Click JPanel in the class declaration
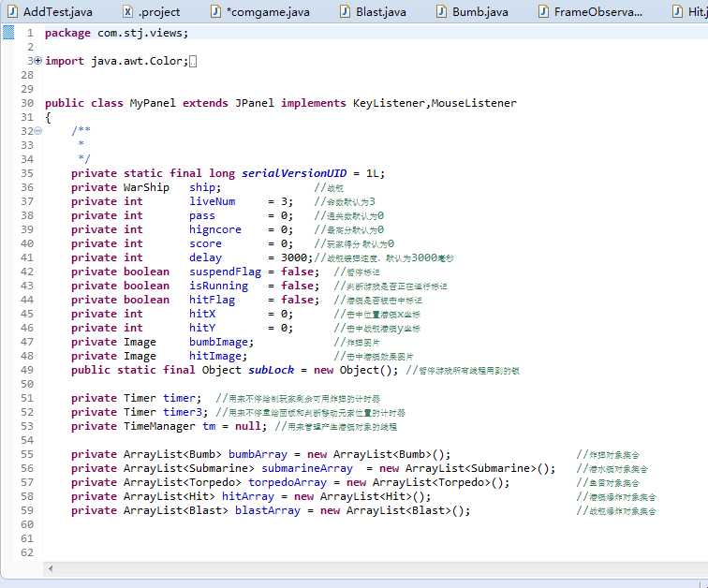Screen dimensions: 708x588 coord(255,103)
